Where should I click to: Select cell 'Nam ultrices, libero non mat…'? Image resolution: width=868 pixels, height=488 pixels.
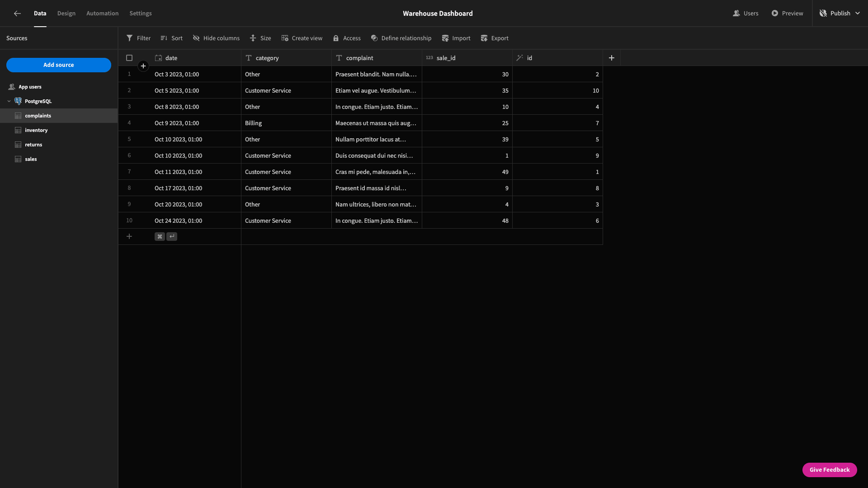pos(377,204)
